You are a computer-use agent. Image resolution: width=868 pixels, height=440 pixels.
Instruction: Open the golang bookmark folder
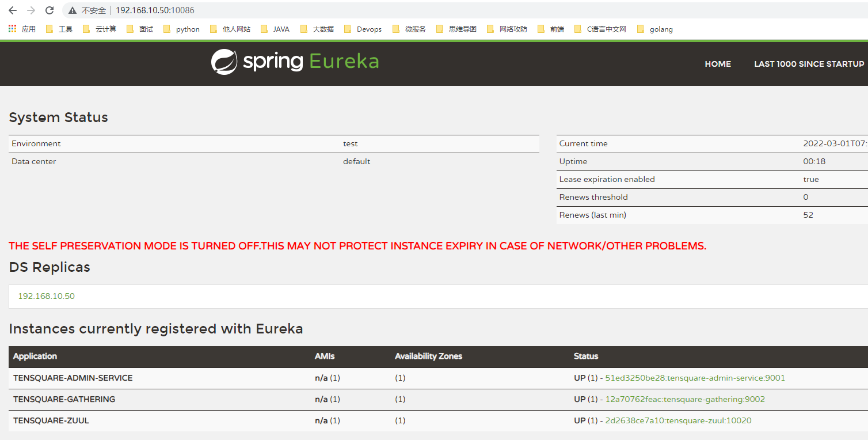click(x=654, y=29)
